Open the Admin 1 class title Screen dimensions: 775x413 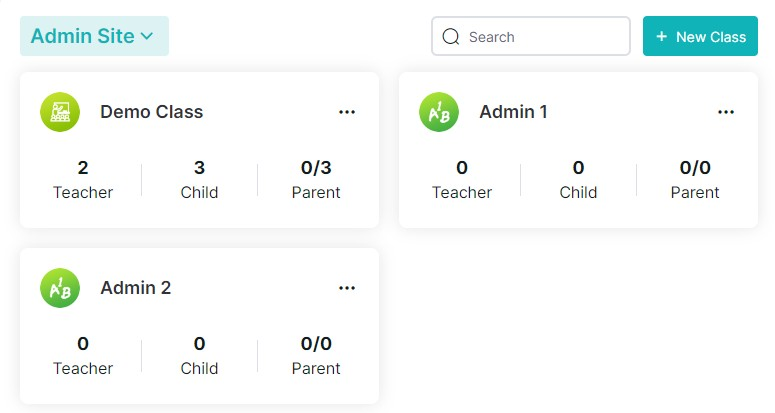click(514, 112)
